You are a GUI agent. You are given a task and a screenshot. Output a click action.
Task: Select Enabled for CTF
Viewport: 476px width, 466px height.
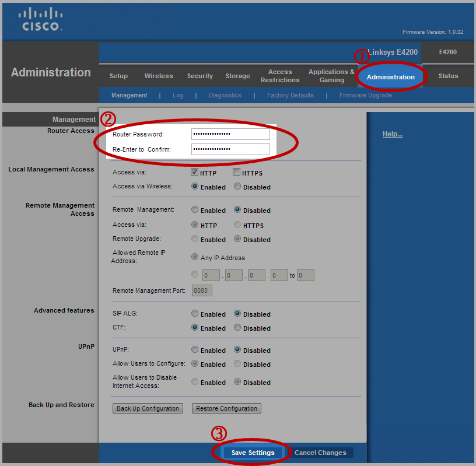pos(195,328)
